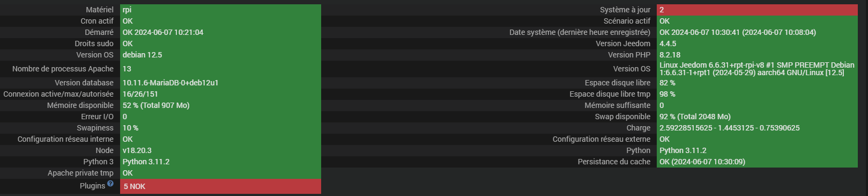Click the Plugins help question mark icon

(x=110, y=184)
